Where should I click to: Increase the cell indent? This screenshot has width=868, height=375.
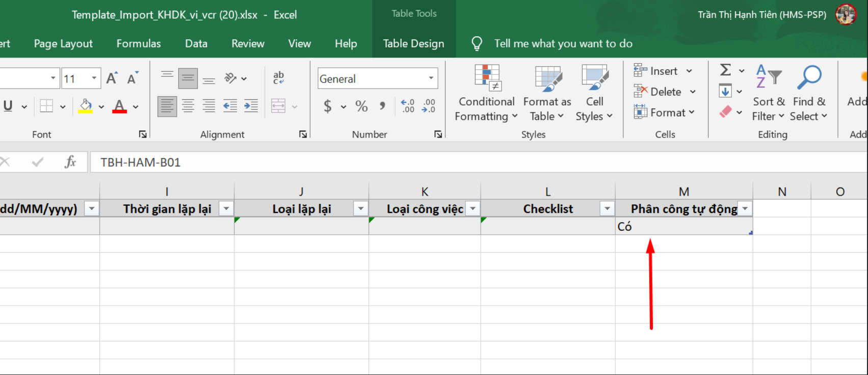coord(251,106)
